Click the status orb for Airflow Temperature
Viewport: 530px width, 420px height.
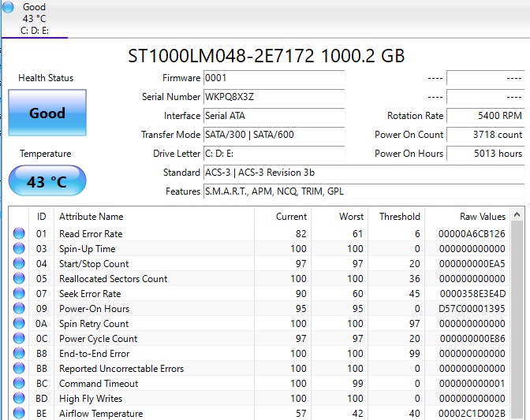(x=19, y=414)
